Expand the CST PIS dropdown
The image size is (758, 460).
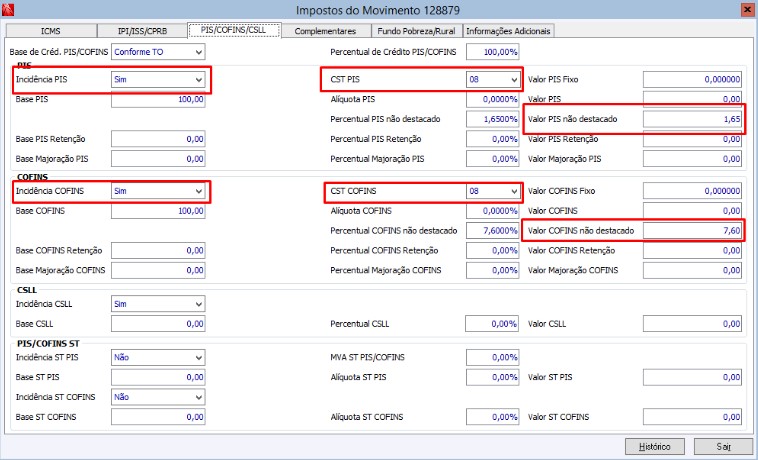click(493, 79)
